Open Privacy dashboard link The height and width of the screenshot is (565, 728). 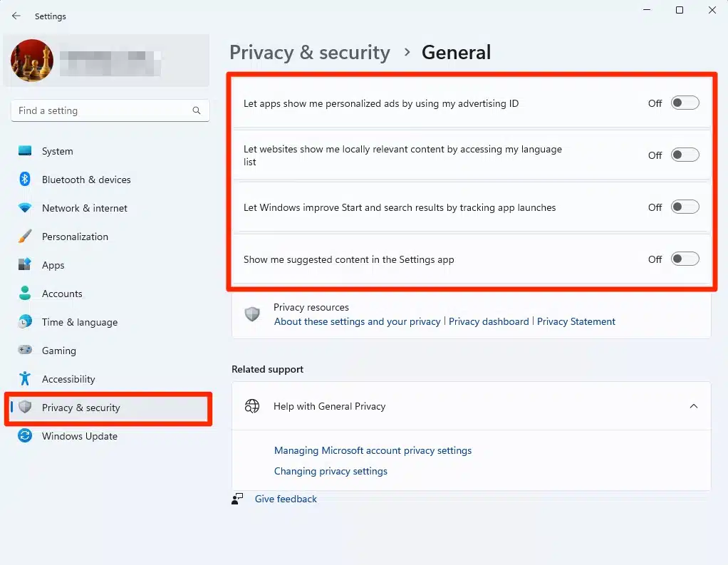click(489, 321)
